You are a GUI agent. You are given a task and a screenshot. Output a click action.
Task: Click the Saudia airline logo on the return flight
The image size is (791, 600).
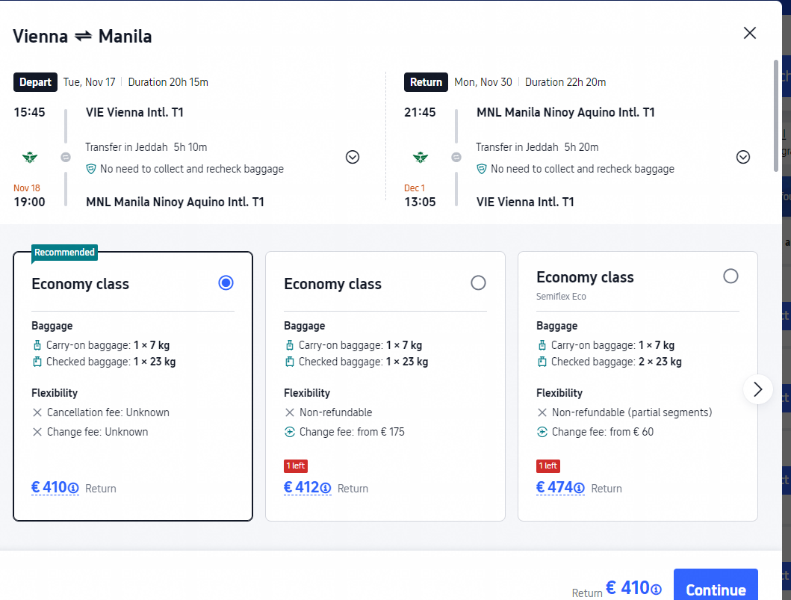pos(420,157)
